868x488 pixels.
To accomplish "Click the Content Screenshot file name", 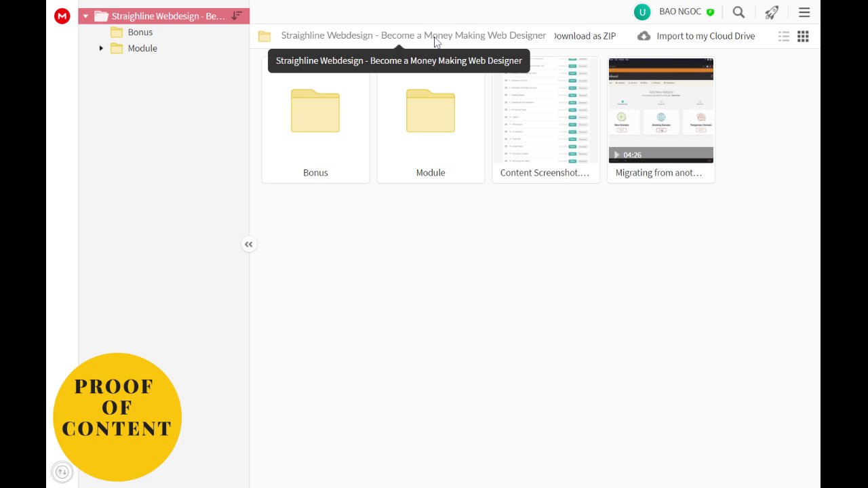I will (545, 173).
